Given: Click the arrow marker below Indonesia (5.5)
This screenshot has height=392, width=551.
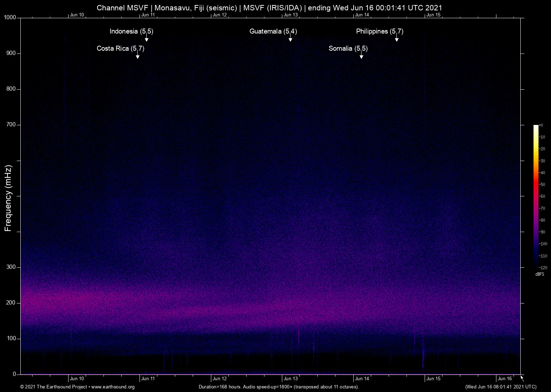Looking at the screenshot, I should [146, 39].
